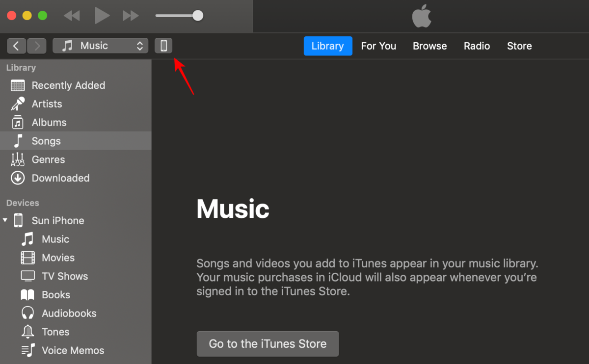This screenshot has height=364, width=589.
Task: Click the green zoom window button
Action: (x=43, y=15)
